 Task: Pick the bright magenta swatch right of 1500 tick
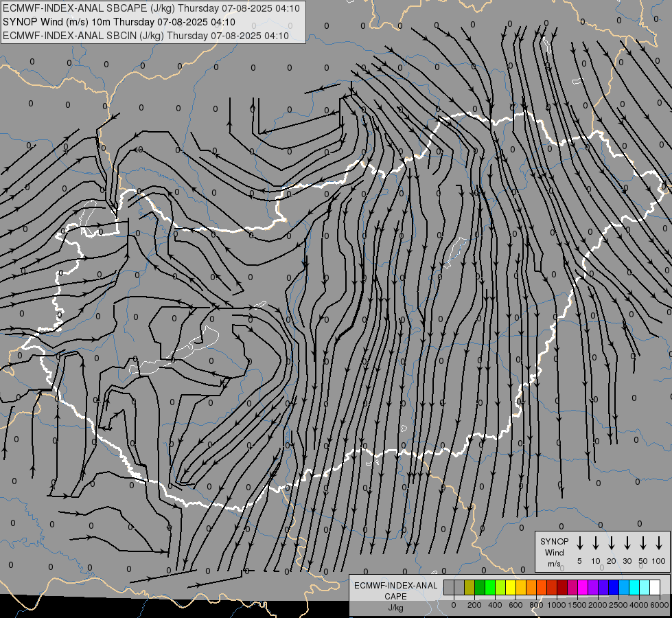click(583, 587)
